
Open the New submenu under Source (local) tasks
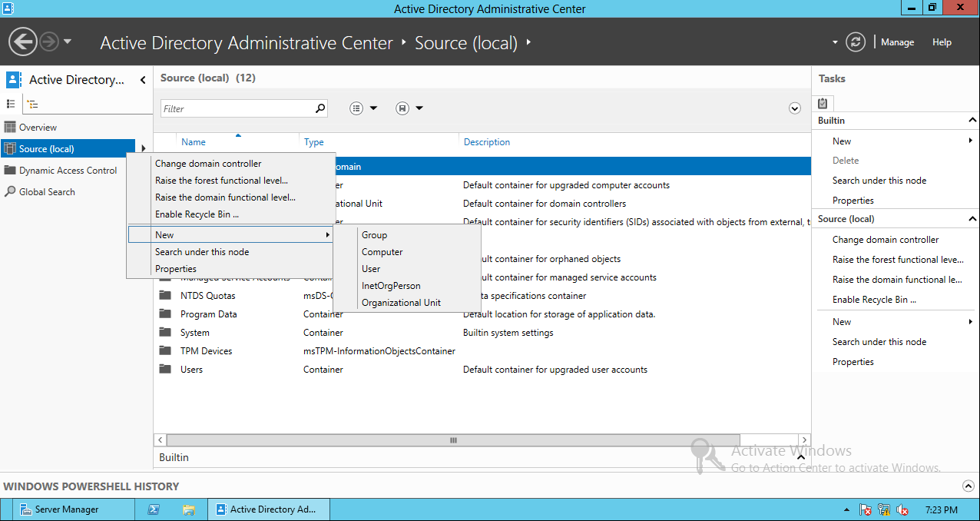click(x=842, y=321)
